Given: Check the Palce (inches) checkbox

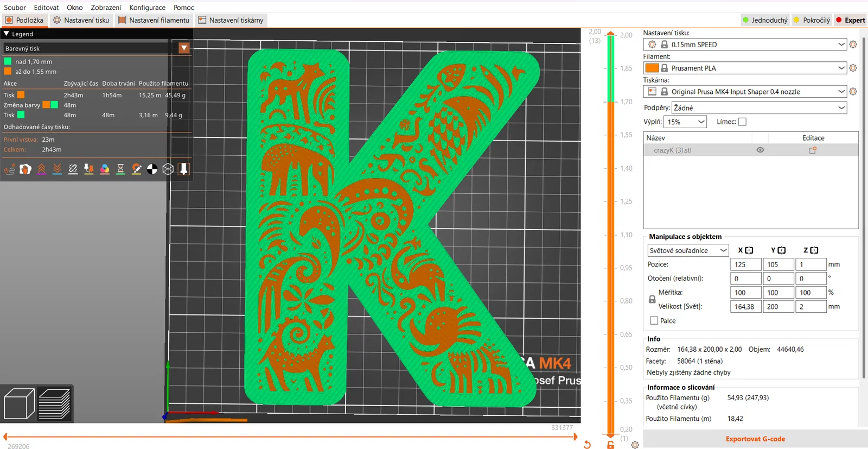Looking at the screenshot, I should pos(654,321).
